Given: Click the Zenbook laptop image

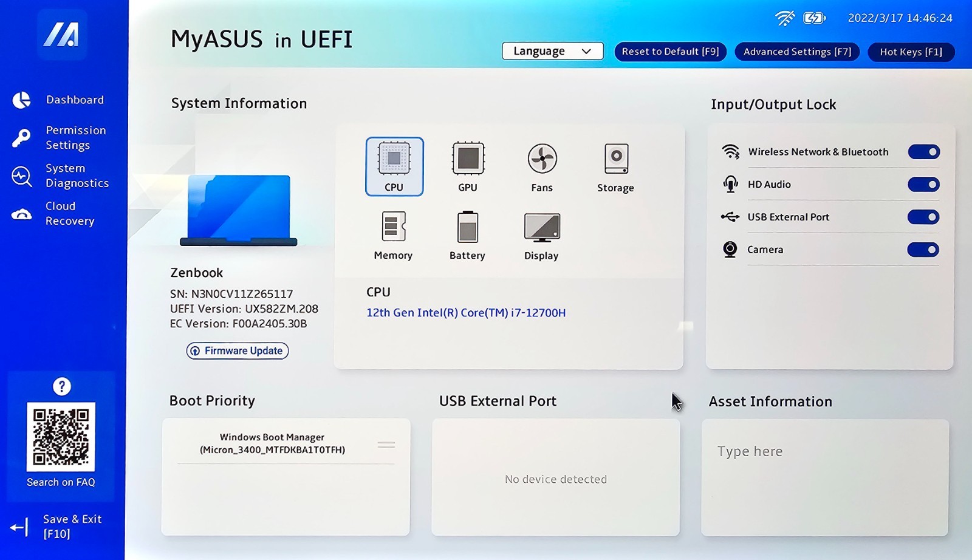Looking at the screenshot, I should click(239, 210).
